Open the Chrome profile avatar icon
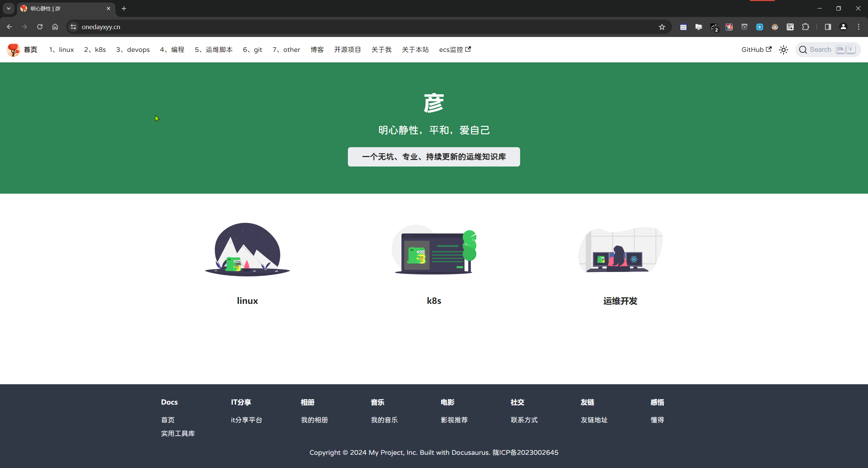 pyautogui.click(x=843, y=27)
